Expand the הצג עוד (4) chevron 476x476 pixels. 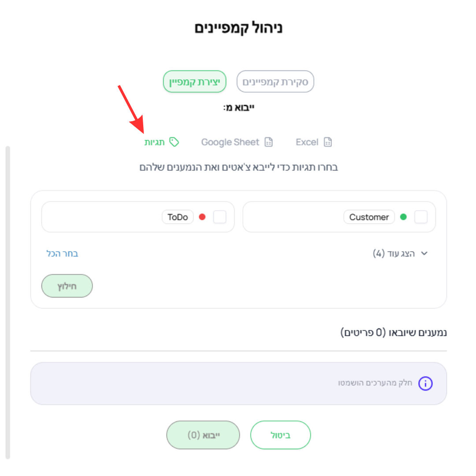[x=424, y=253]
